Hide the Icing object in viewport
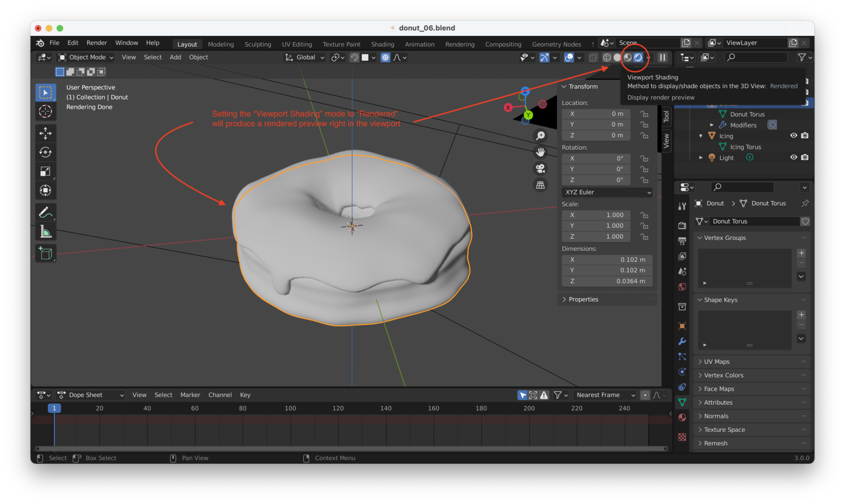845x504 pixels. [x=793, y=136]
